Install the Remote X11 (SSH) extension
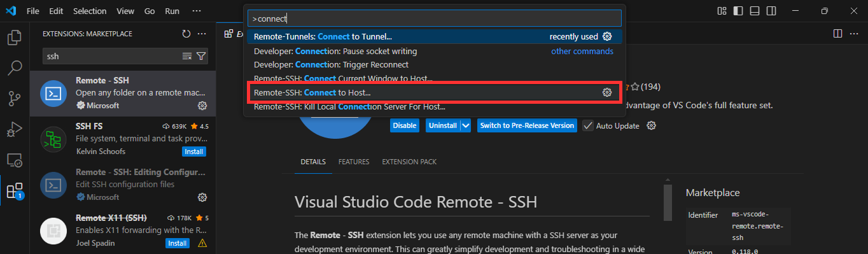The width and height of the screenshot is (868, 254). pos(178,243)
